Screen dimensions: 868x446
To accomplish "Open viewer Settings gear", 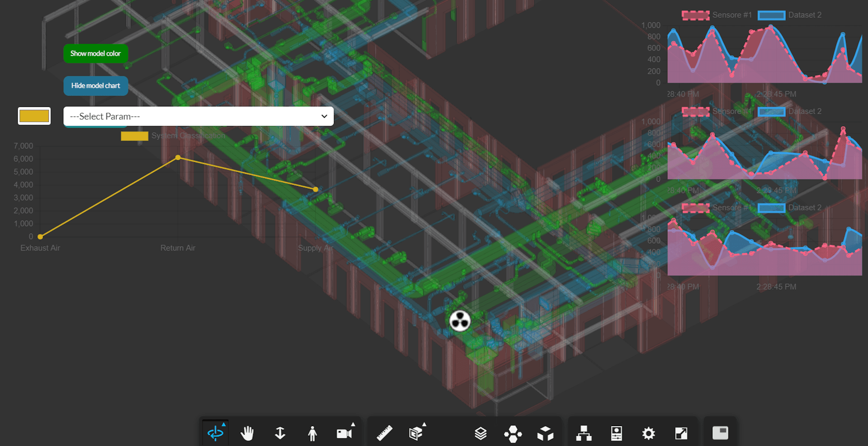I will [648, 433].
